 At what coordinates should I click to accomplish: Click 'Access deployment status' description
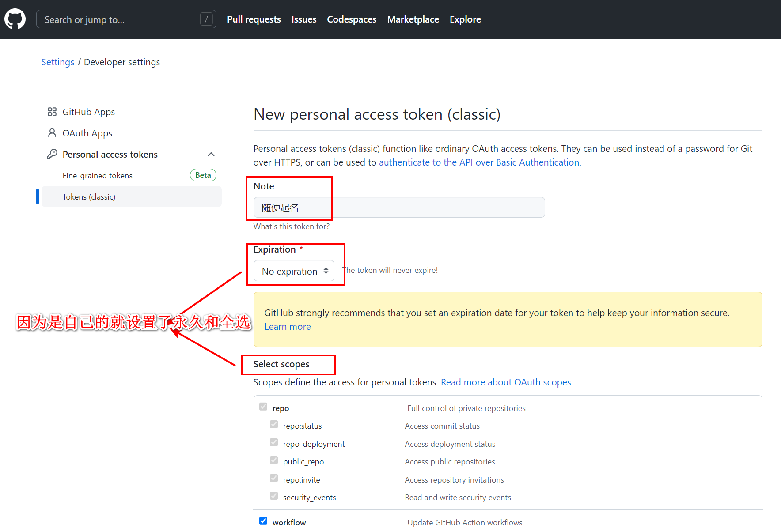click(x=450, y=444)
